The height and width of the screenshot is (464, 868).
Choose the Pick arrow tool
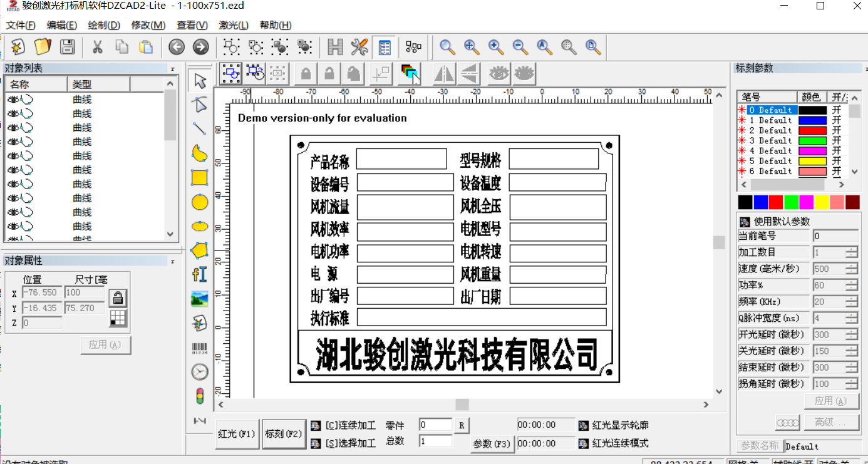200,81
